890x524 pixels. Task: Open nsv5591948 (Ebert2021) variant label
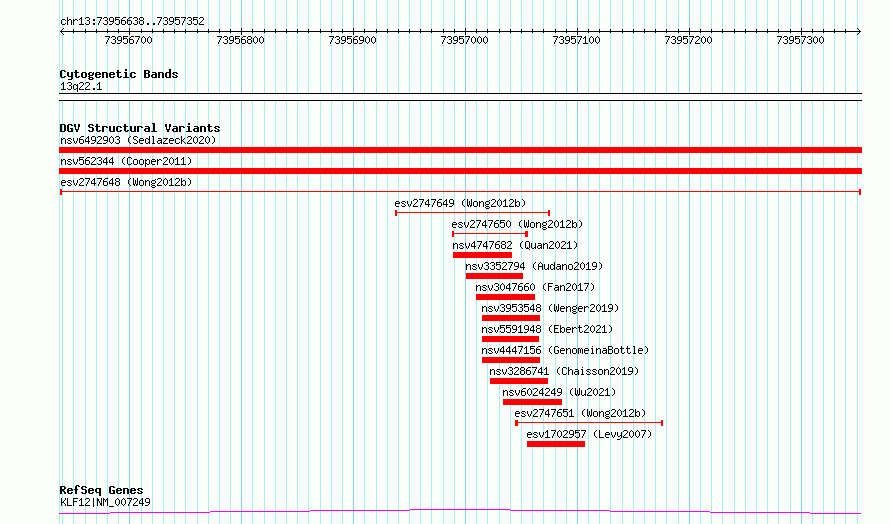[547, 329]
